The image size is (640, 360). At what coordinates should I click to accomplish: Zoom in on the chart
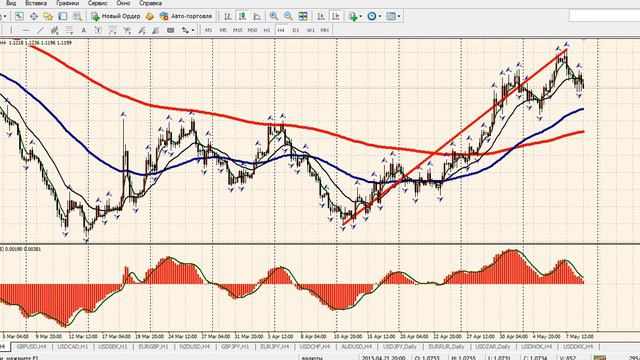[x=273, y=16]
